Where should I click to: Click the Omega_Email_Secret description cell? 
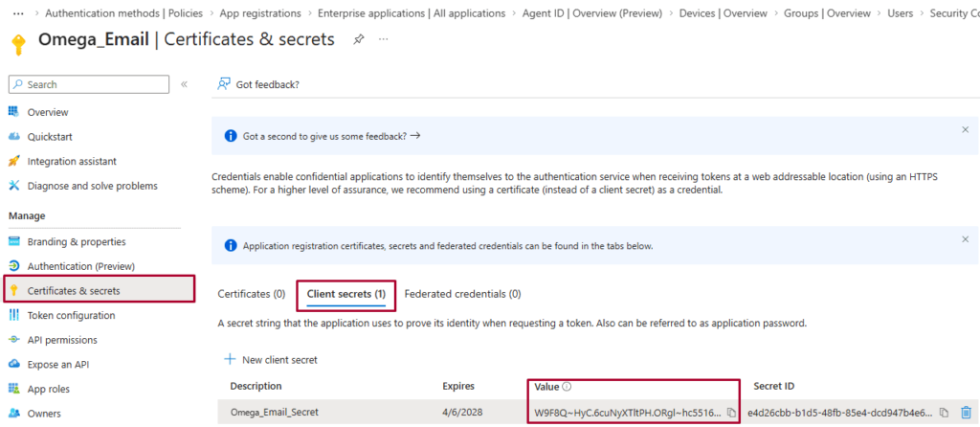click(x=275, y=413)
